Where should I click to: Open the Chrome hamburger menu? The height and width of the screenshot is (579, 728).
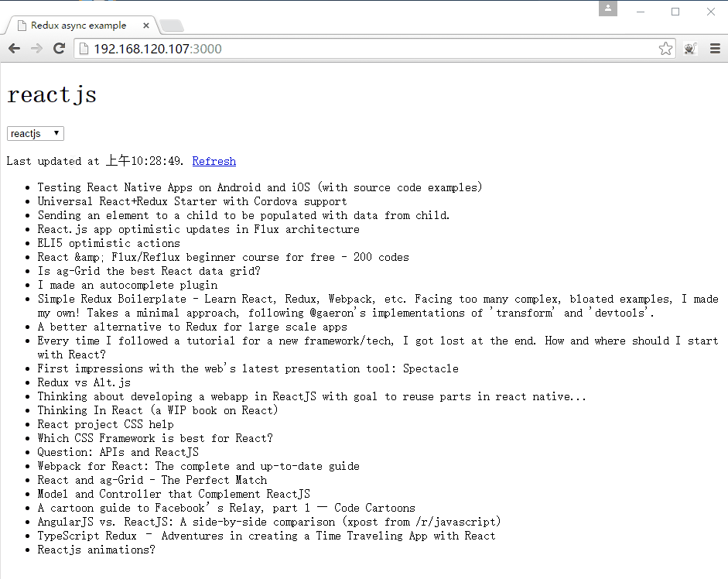[x=715, y=48]
